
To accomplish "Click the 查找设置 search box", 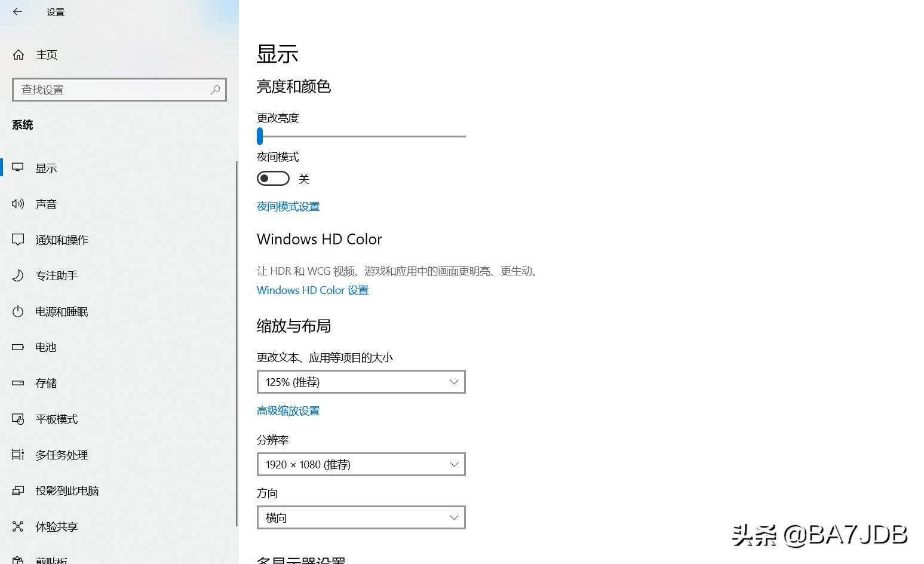I will point(119,90).
